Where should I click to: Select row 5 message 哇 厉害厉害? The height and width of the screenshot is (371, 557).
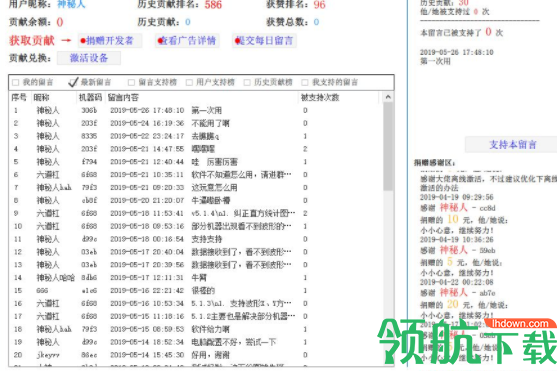(196, 162)
